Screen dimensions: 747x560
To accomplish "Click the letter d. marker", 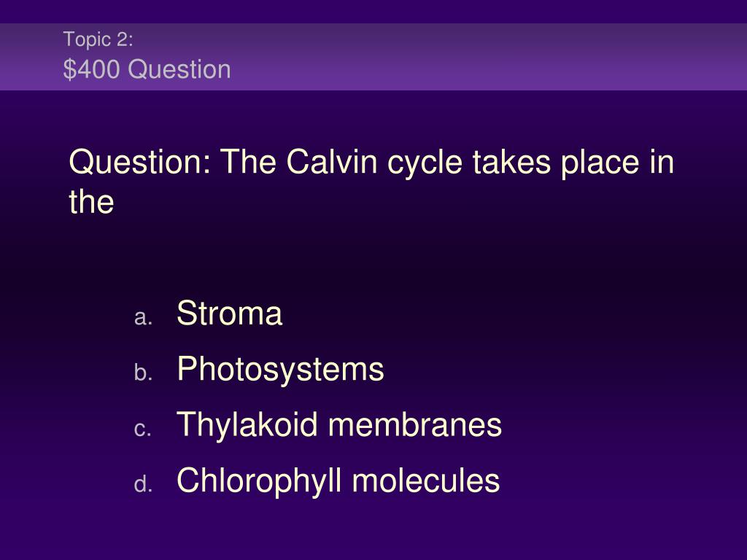I will (x=144, y=484).
